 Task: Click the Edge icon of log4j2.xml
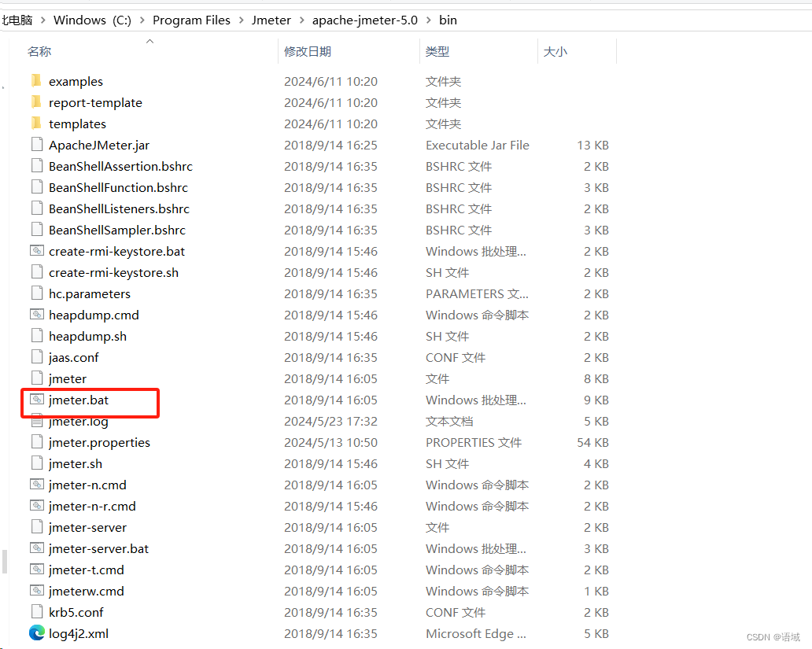(x=37, y=633)
